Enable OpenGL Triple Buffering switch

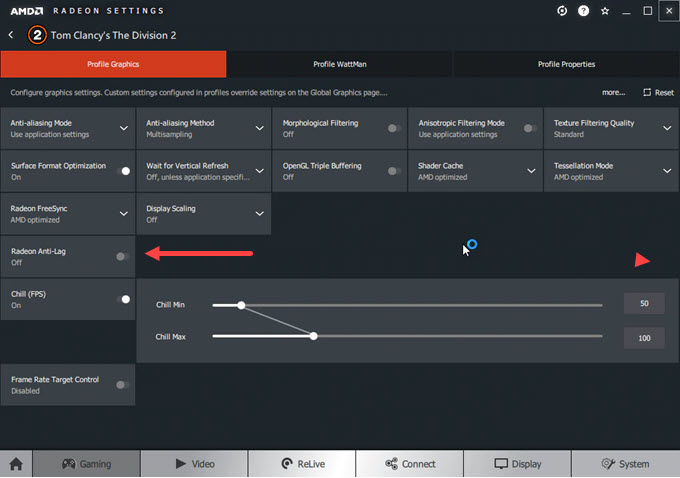394,171
